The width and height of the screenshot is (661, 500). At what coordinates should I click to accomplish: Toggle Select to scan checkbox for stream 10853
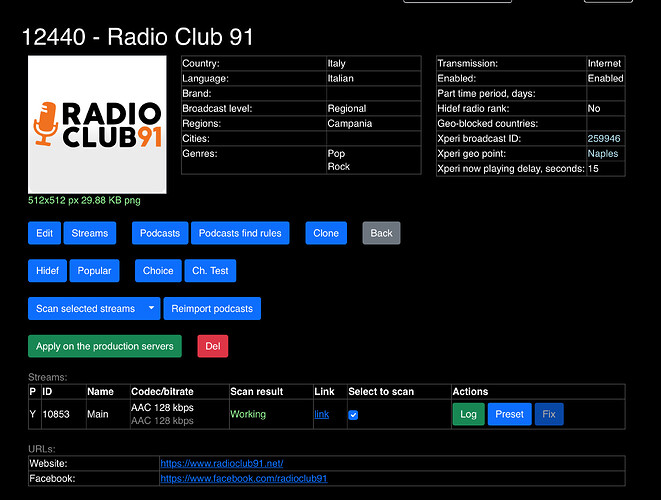[353, 415]
